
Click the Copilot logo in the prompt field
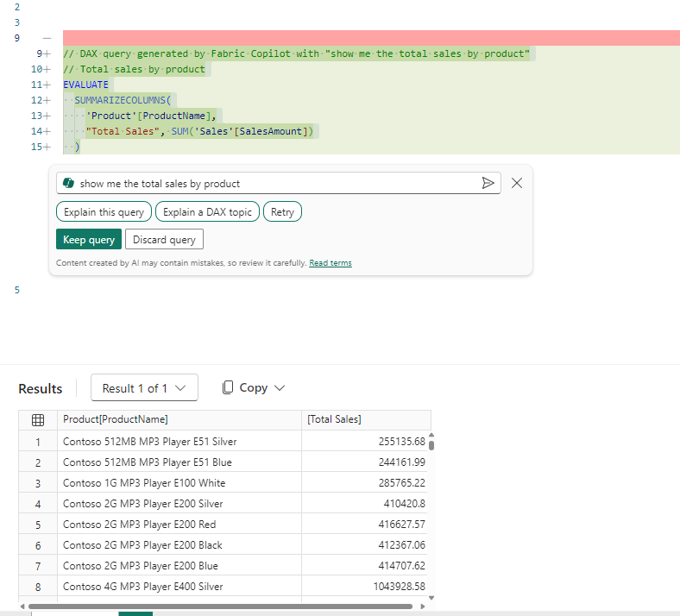tap(69, 183)
